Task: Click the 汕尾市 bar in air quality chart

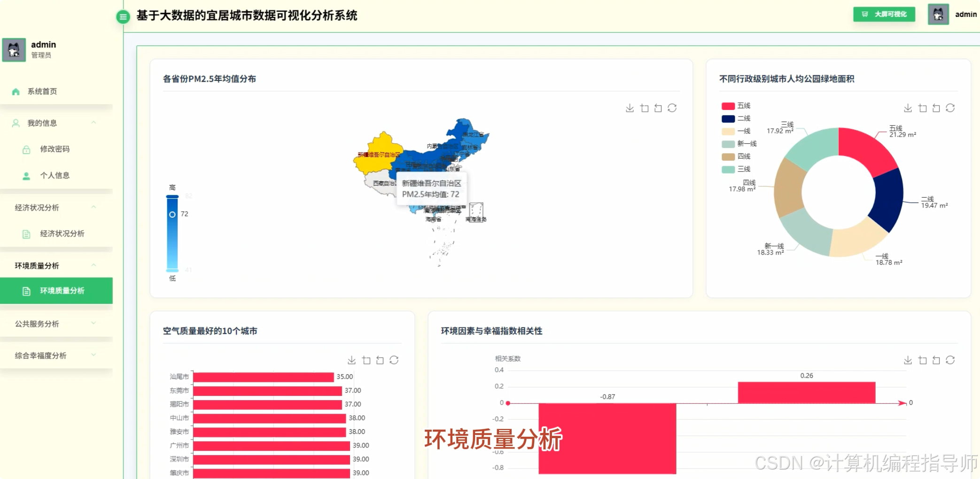Action: (264, 377)
